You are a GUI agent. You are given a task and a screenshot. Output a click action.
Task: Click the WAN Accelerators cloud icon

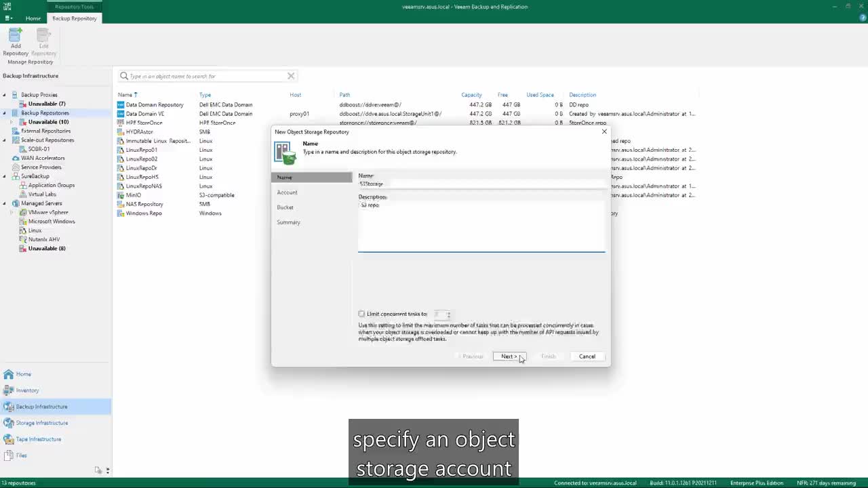click(x=15, y=158)
